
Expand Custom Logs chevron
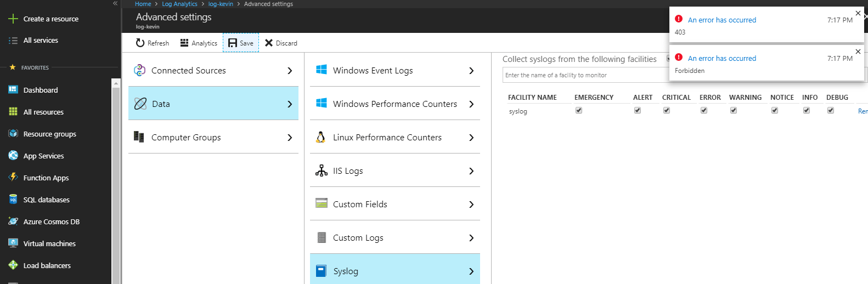[471, 238]
